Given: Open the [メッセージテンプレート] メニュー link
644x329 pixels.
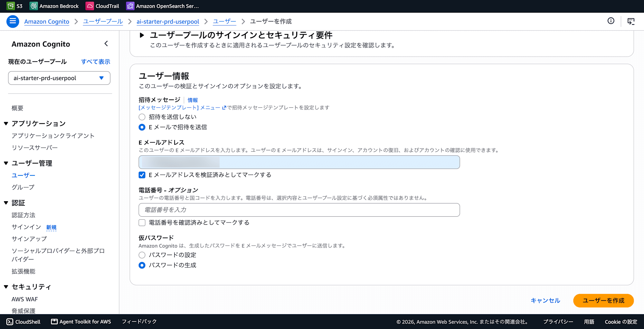Looking at the screenshot, I should [179, 108].
